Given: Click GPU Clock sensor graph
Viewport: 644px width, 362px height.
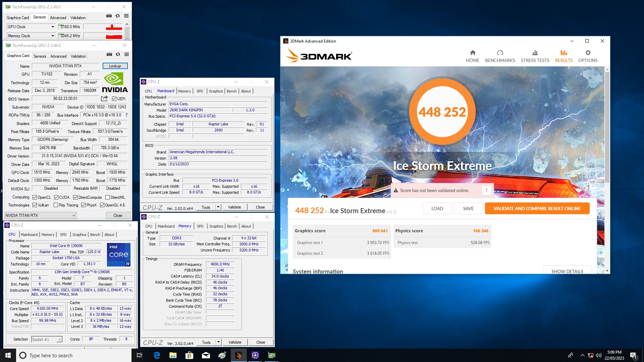Looking at the screenshot, I should click(x=103, y=27).
